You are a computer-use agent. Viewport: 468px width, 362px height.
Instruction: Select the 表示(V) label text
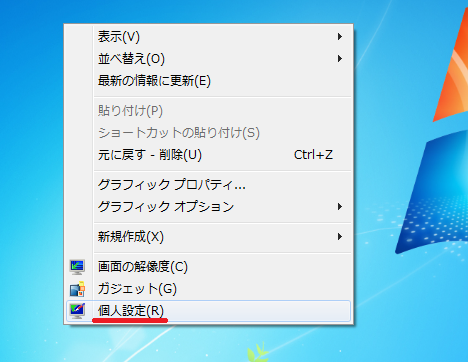tap(119, 37)
